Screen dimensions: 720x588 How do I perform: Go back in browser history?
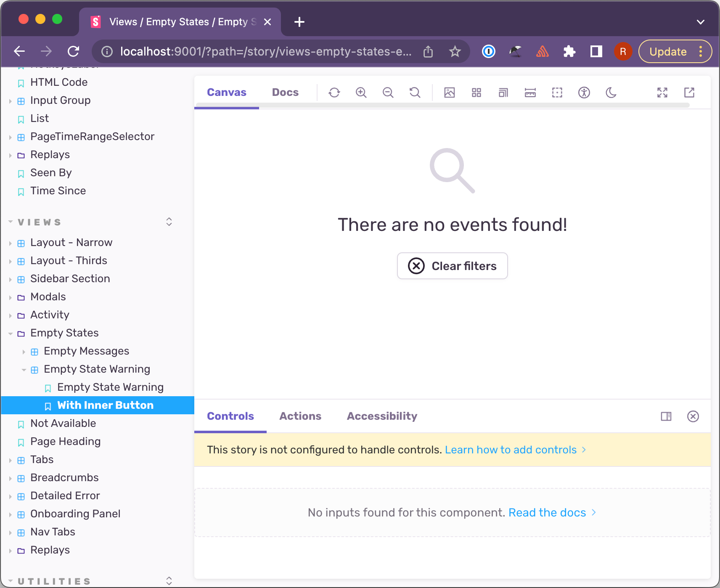pos(19,51)
